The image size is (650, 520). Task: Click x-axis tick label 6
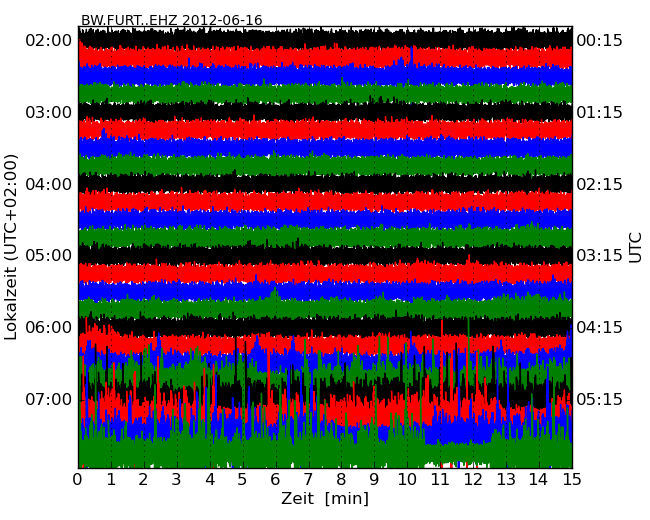point(275,479)
